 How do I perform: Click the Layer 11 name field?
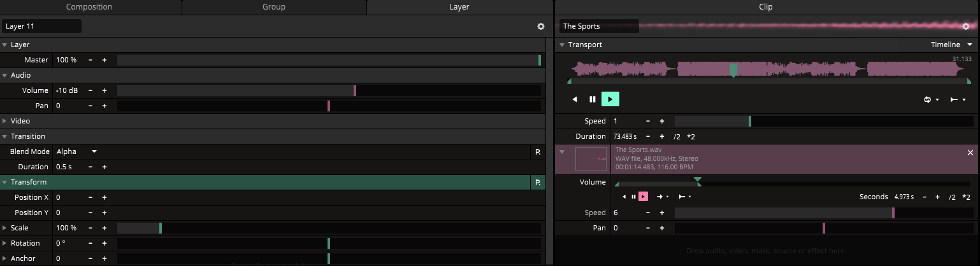[42, 26]
